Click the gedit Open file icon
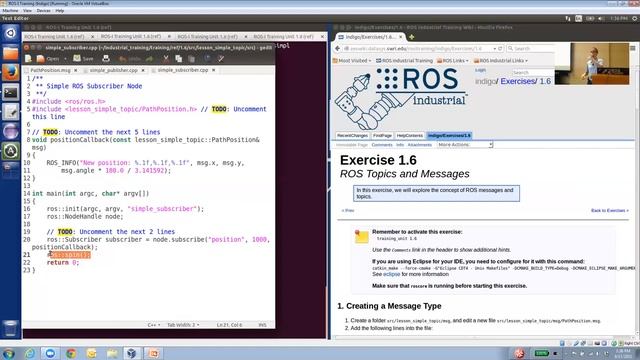Screen dimensions: 640x360 40,59
